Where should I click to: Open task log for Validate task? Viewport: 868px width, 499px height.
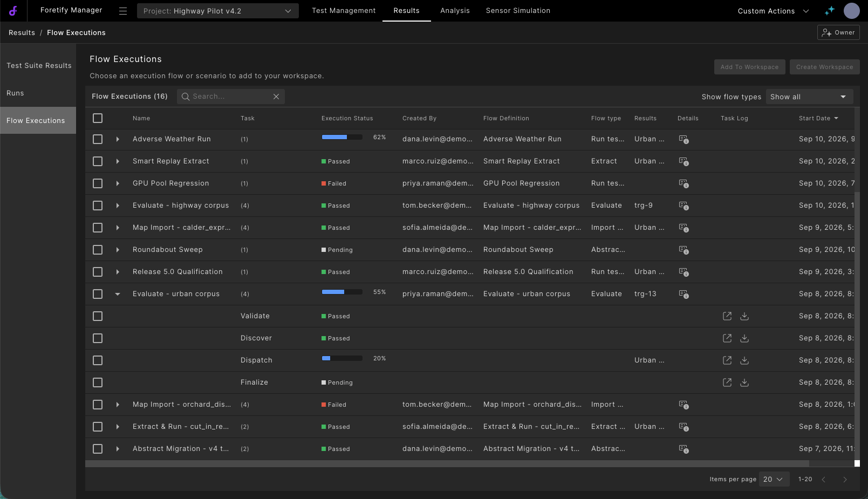727,316
